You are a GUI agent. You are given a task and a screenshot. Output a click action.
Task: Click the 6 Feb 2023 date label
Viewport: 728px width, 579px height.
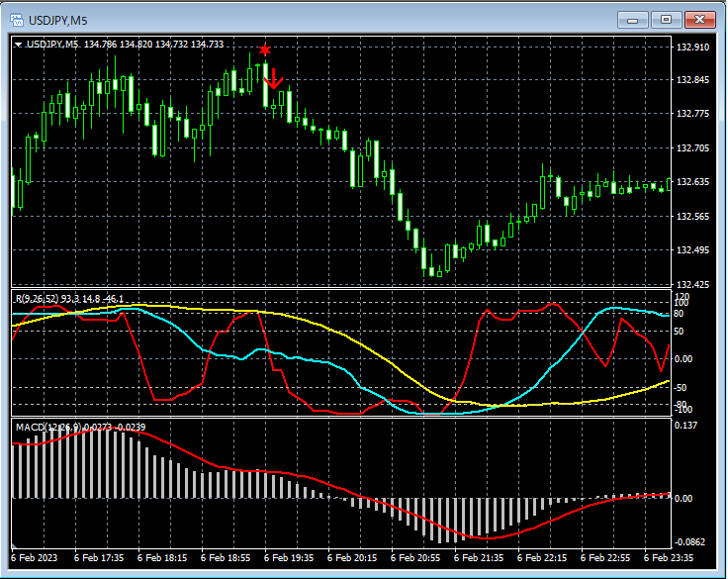click(x=35, y=558)
